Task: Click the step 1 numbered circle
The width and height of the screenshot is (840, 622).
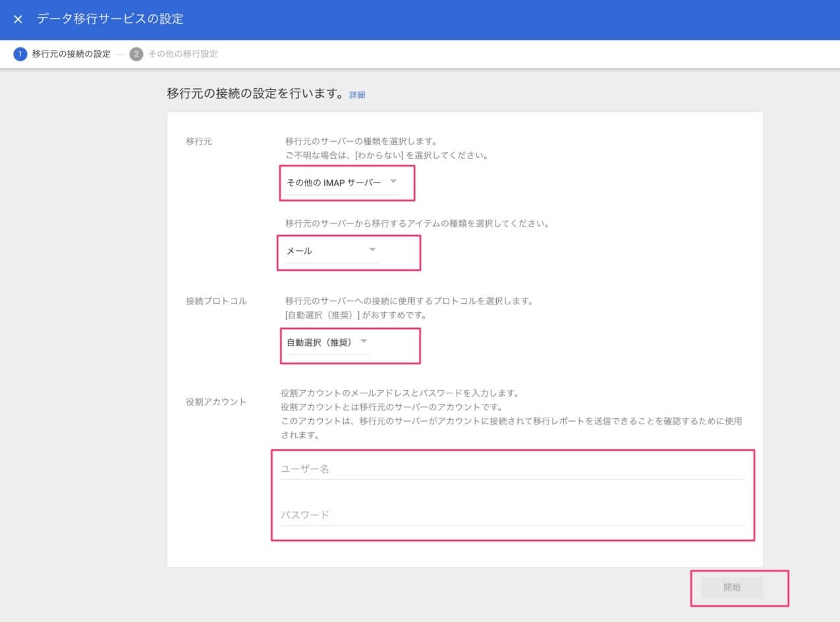Action: tap(20, 54)
